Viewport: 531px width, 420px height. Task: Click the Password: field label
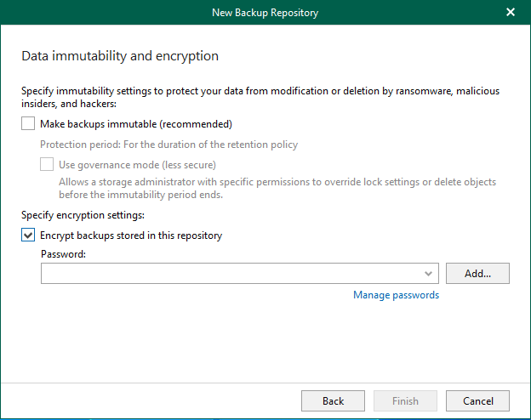click(63, 254)
